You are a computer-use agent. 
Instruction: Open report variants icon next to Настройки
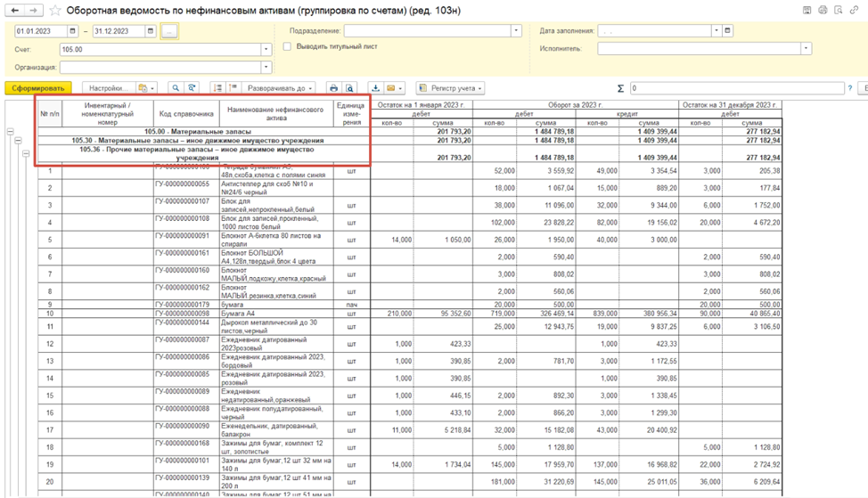tap(146, 88)
